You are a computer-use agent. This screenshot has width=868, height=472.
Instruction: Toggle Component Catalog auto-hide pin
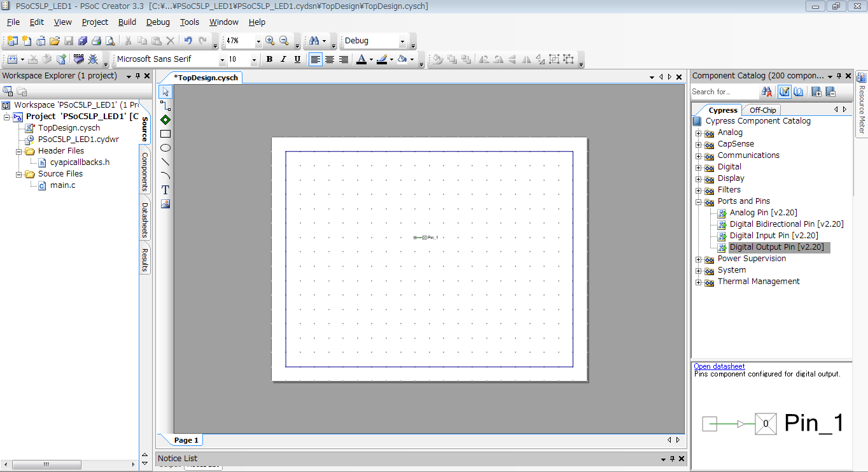tap(839, 75)
